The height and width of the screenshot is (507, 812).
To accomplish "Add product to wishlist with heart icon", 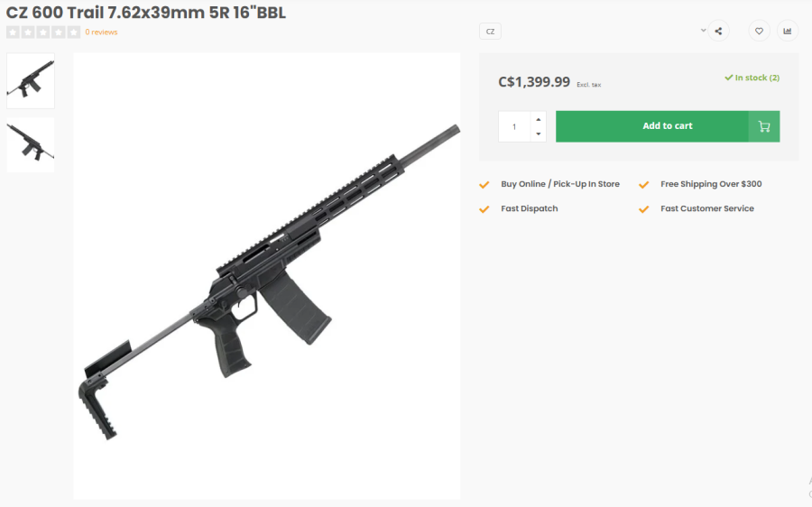I will pyautogui.click(x=759, y=32).
